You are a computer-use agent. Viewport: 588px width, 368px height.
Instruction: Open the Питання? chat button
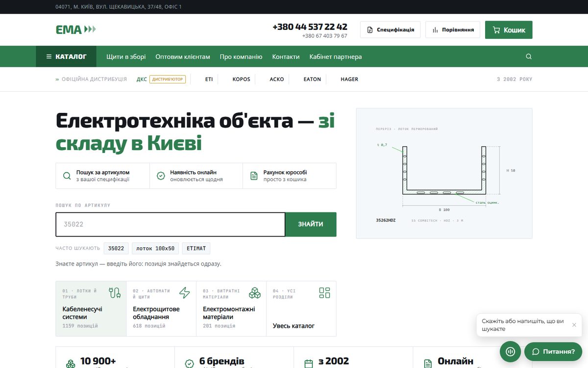click(x=553, y=351)
